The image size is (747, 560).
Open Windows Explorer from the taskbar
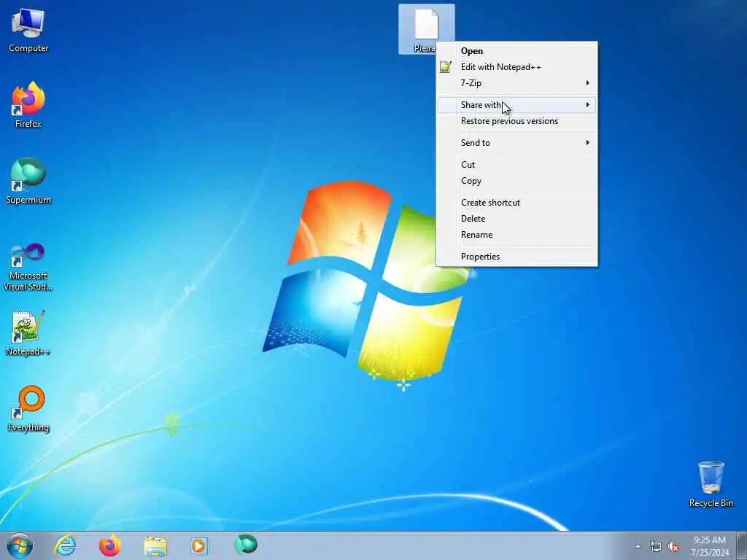pos(155,545)
